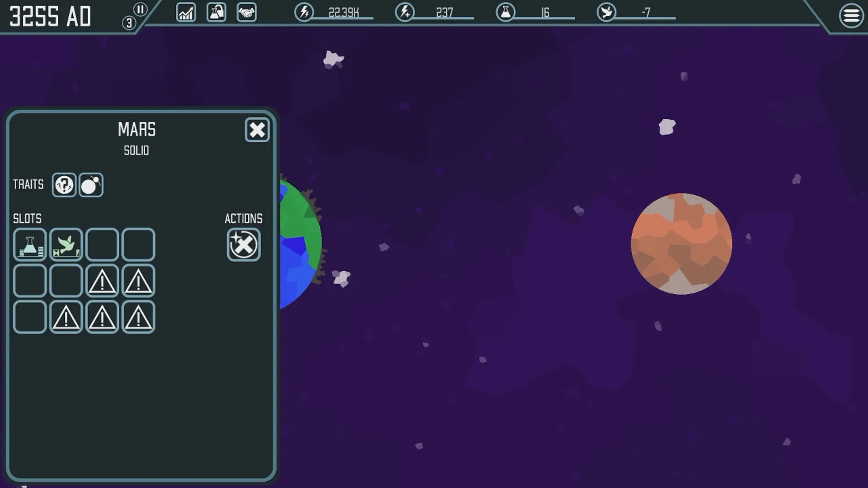
Task: Close the Mars info panel
Action: point(257,130)
